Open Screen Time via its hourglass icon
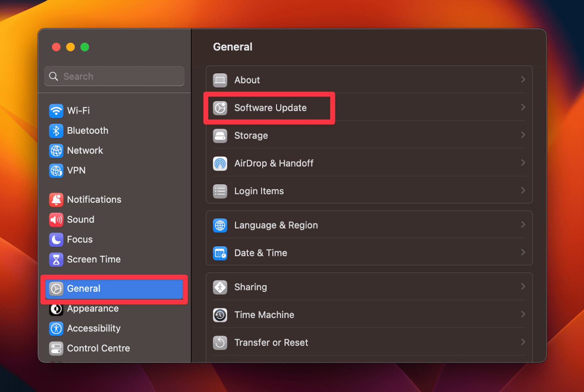The width and height of the screenshot is (584, 392). [56, 259]
